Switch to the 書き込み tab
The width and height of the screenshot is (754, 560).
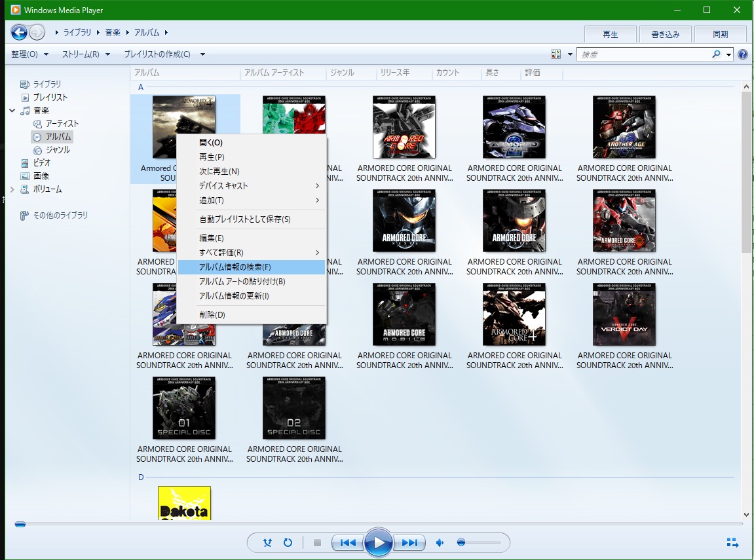tap(665, 34)
